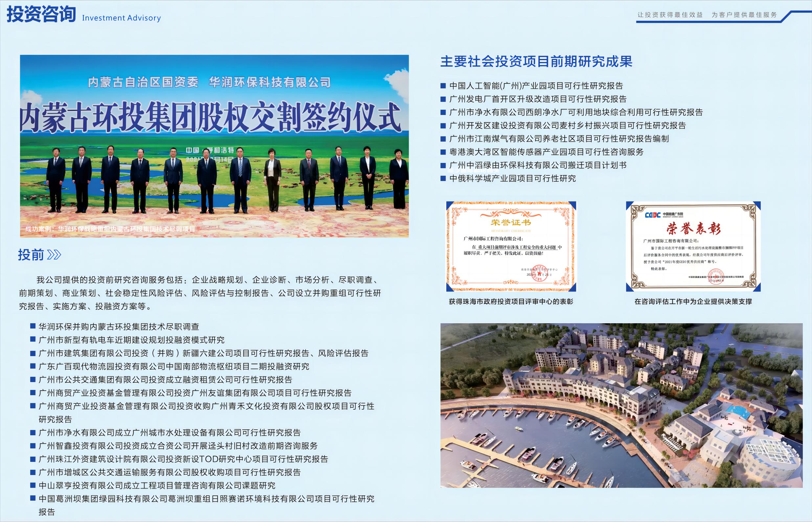Image resolution: width=812 pixels, height=522 pixels.
Task: Click the Investment Advisory subtitle text
Action: (121, 18)
